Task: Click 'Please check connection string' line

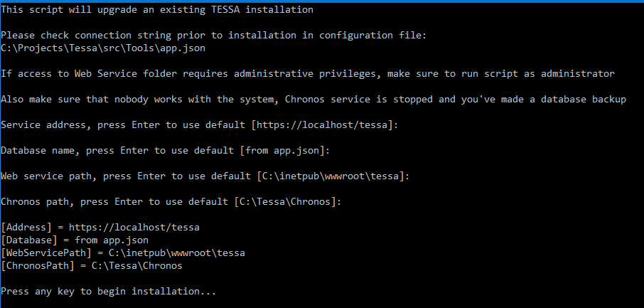Action: (x=214, y=36)
